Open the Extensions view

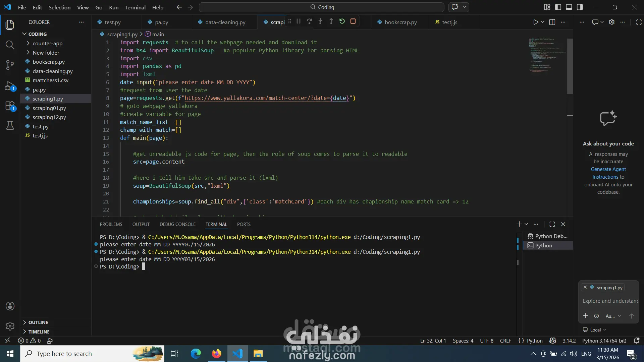coord(10,106)
